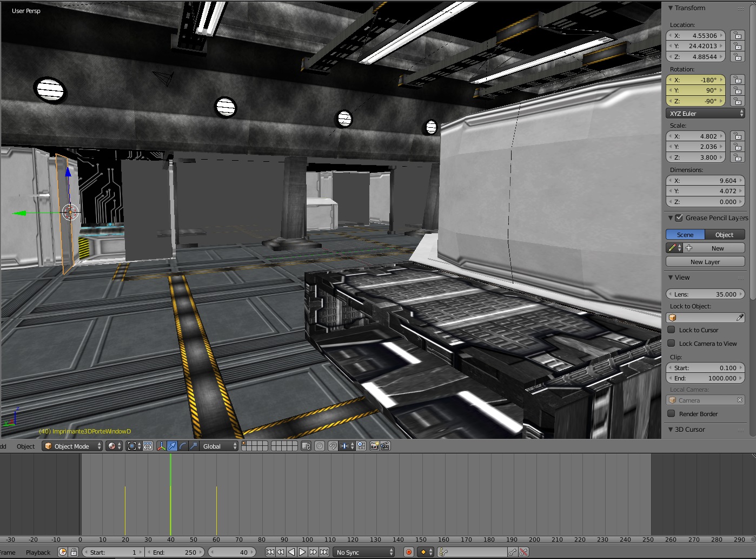756x559 pixels.
Task: Click the Location Y value field
Action: click(695, 46)
